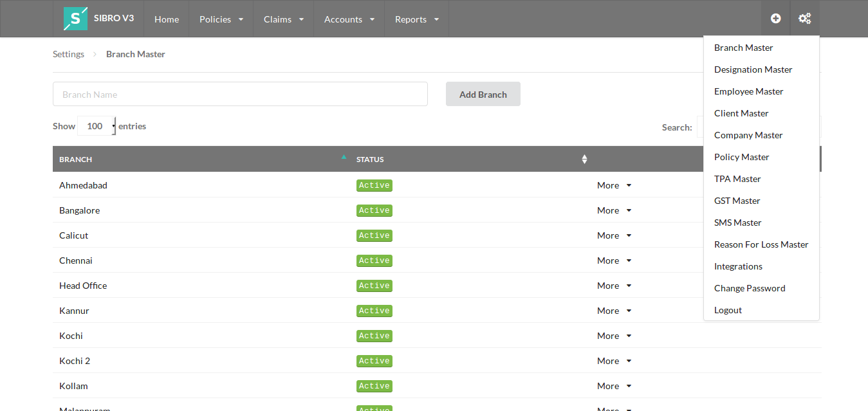Click Logout in settings menu
The width and height of the screenshot is (868, 411).
(x=728, y=310)
